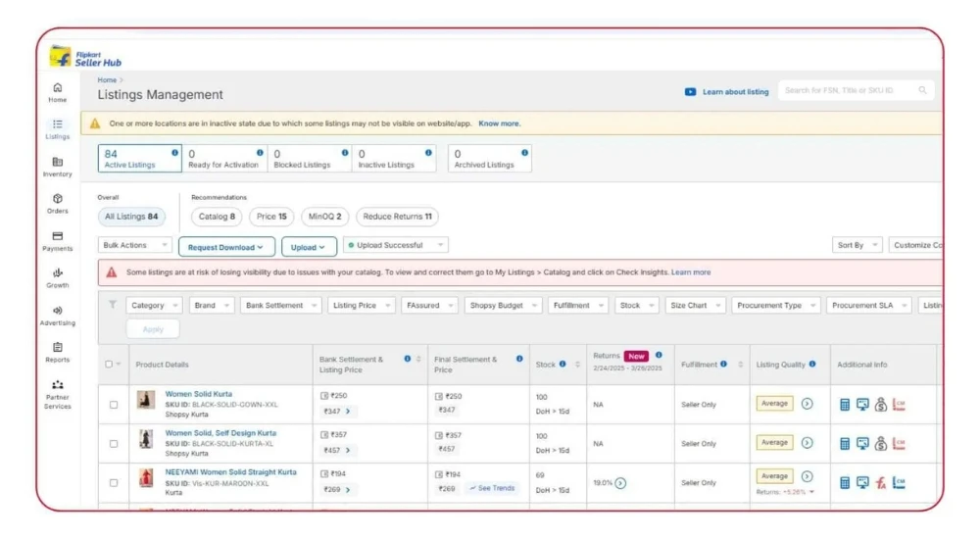
Task: Click the Home breadcrumb link
Action: coord(107,80)
